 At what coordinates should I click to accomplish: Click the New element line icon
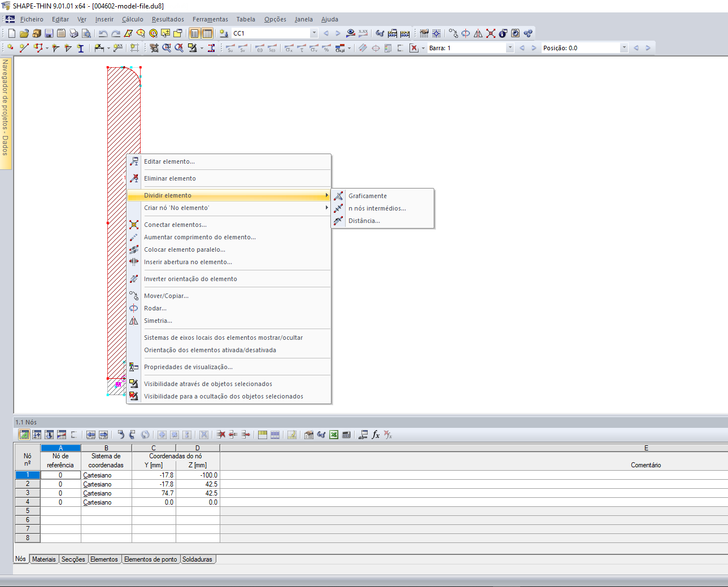[24, 48]
